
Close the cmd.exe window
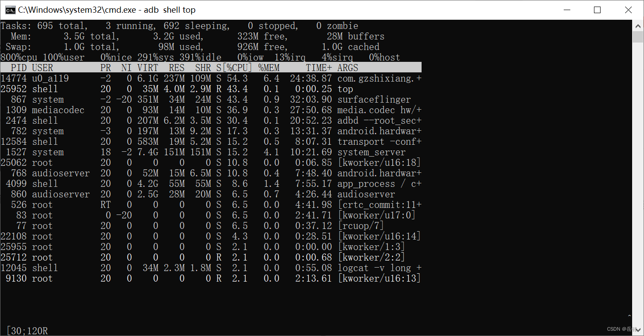628,10
